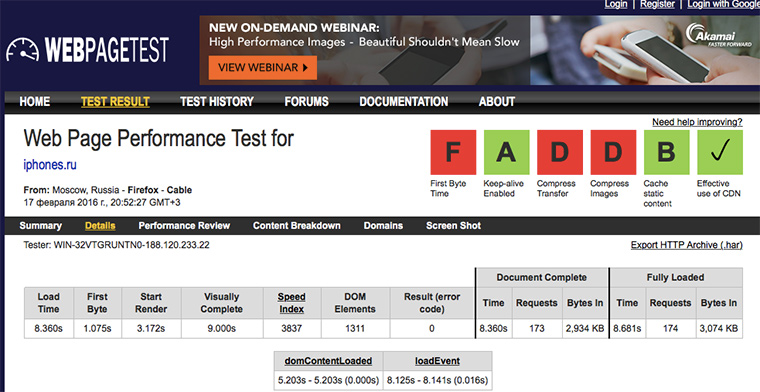Screen dimensions: 760x392
Task: Click the Akamai logo in banner
Action: tap(719, 35)
